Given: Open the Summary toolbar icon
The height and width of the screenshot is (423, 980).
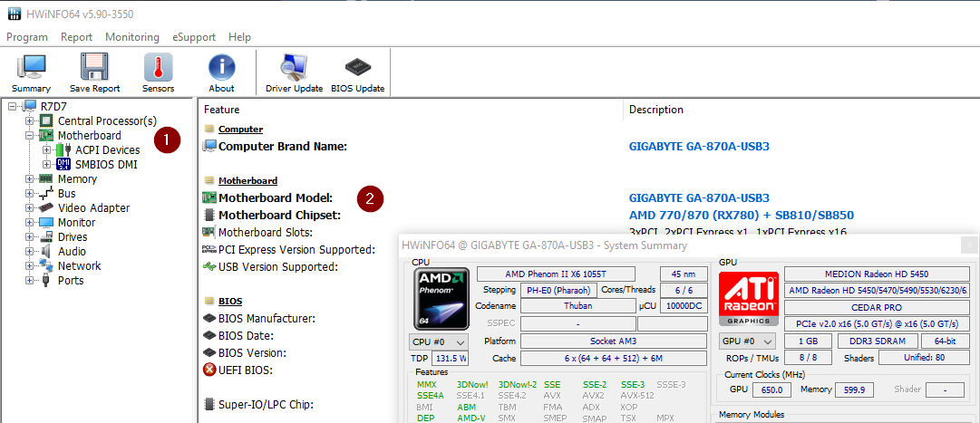Looking at the screenshot, I should (31, 67).
